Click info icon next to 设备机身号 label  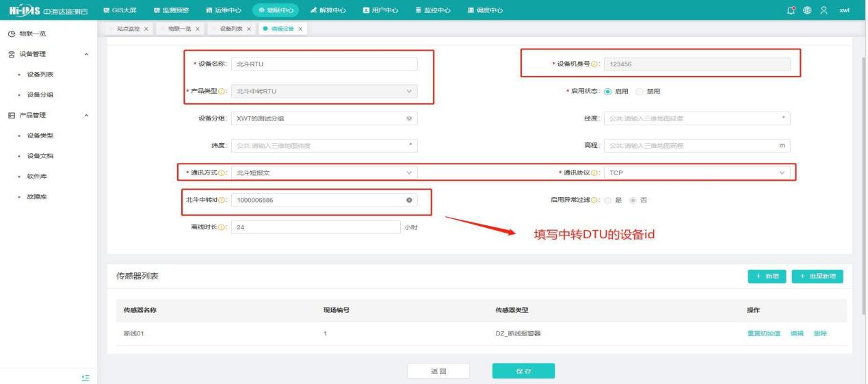(596, 64)
